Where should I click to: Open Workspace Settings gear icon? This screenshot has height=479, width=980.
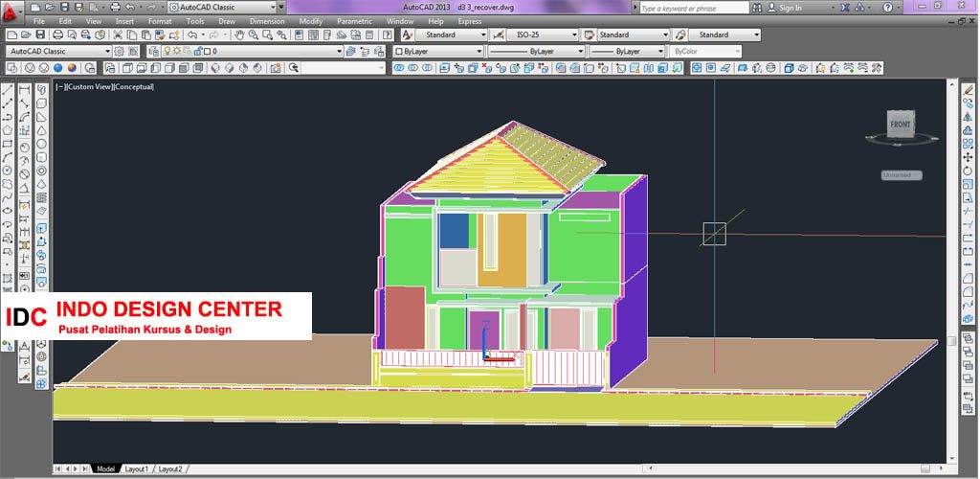tap(119, 52)
